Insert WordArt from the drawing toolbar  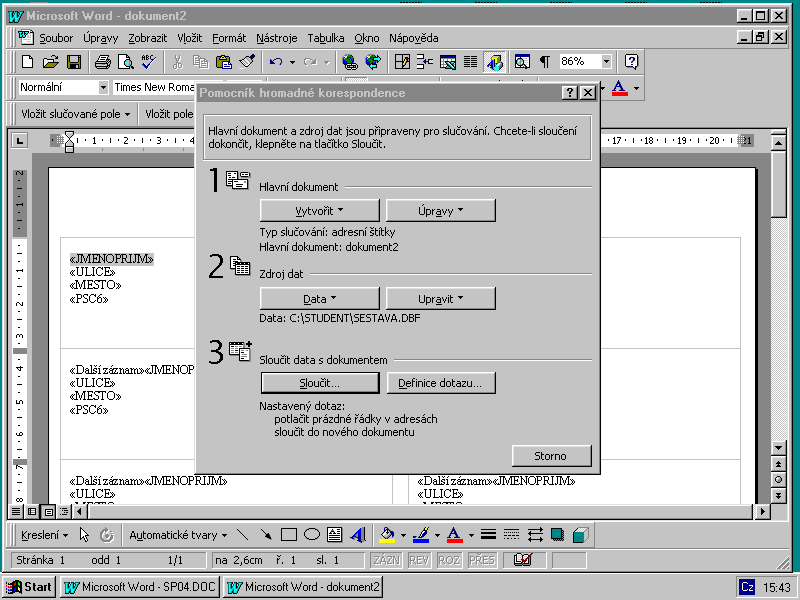pyautogui.click(x=358, y=535)
